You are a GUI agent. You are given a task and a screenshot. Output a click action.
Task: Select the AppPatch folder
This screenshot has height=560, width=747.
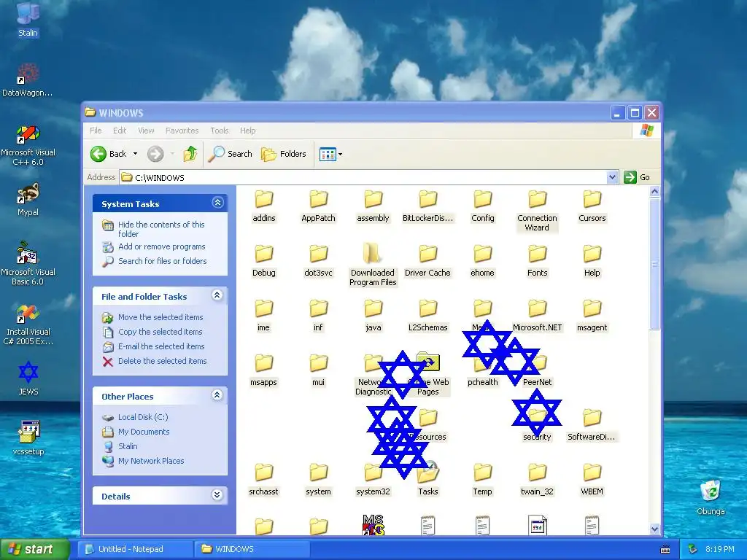318,206
